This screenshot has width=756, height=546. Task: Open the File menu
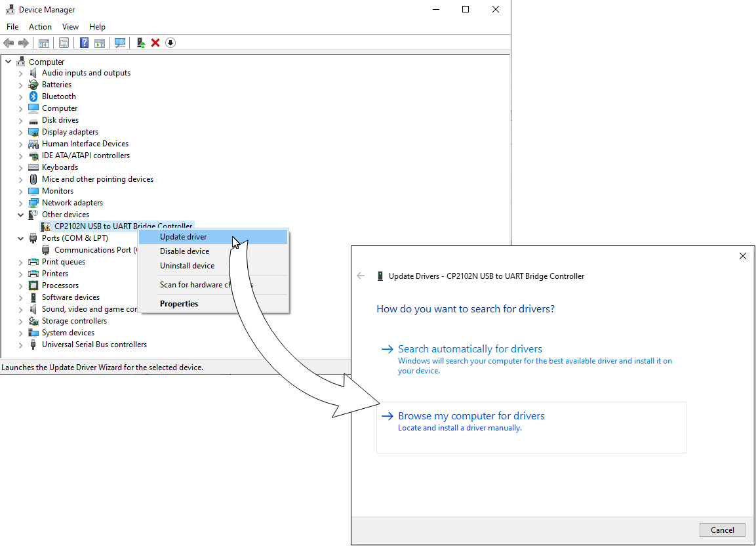[12, 27]
